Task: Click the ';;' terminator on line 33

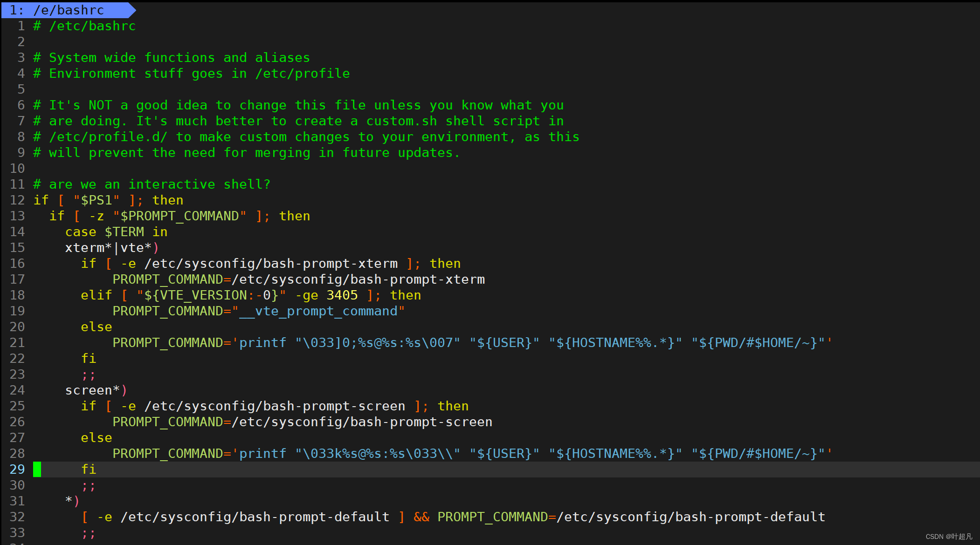Action: click(x=89, y=533)
